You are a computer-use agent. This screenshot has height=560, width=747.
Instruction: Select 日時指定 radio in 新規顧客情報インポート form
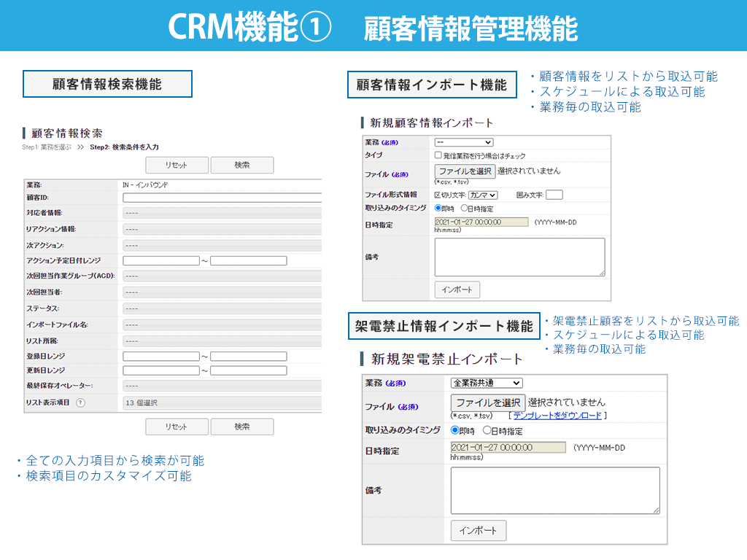point(465,208)
